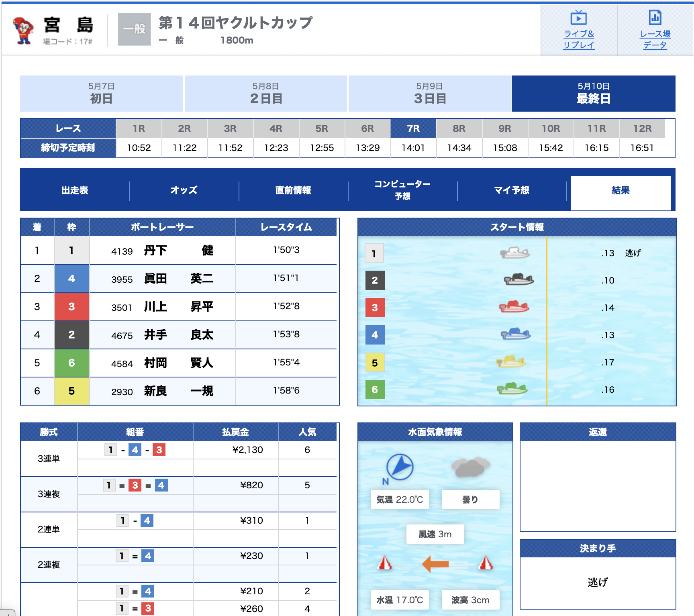The height and width of the screenshot is (616, 694).
Task: Select the 5月9日 3日目 date tab
Action: coord(429,94)
